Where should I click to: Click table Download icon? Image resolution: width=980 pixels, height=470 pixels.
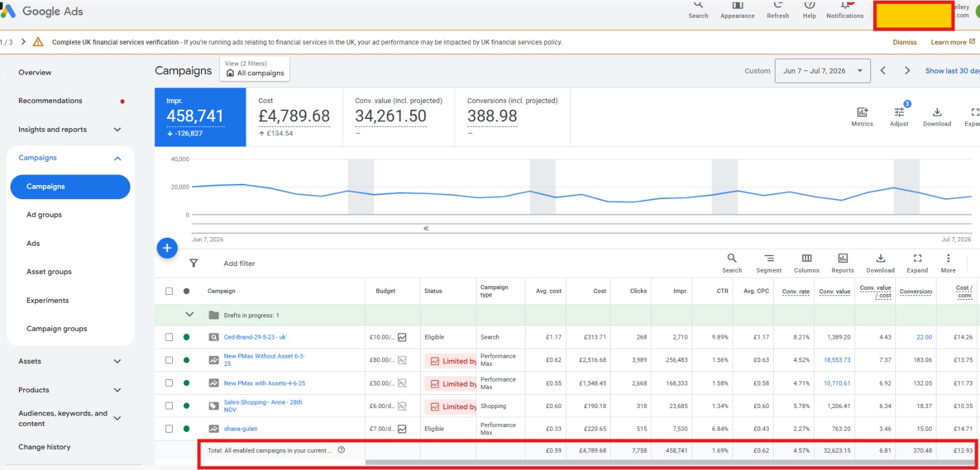880,263
